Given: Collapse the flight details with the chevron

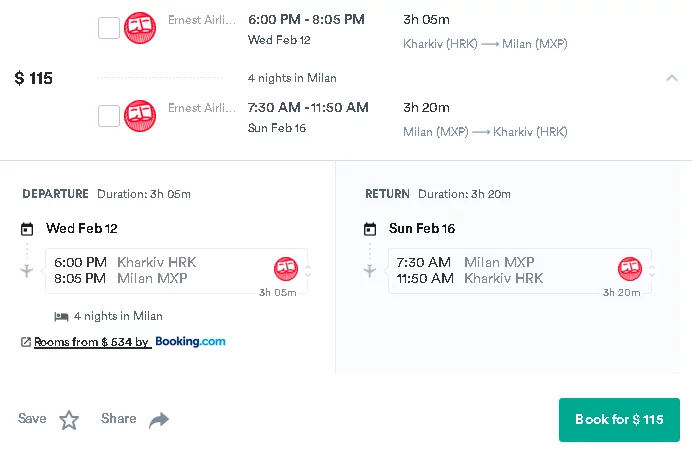Looking at the screenshot, I should (x=672, y=78).
